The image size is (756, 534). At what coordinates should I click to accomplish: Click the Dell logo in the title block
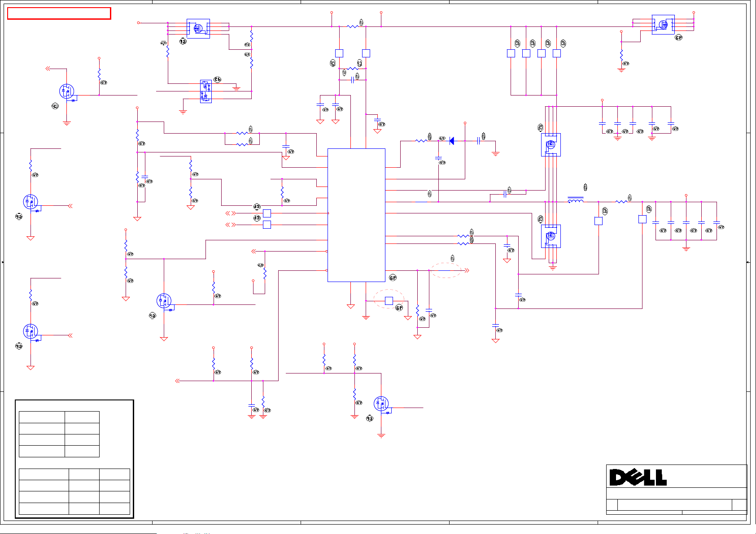[638, 478]
